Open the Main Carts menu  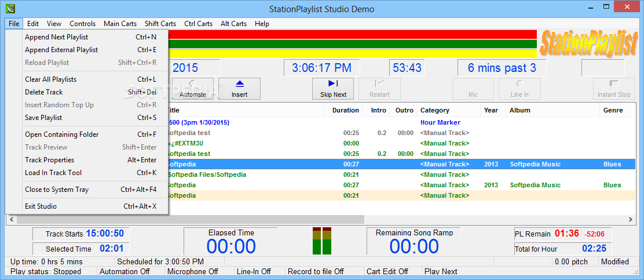(120, 24)
